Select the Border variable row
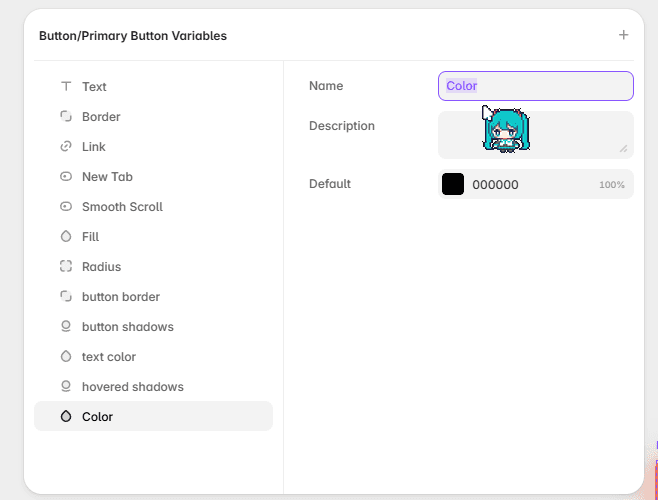 [x=153, y=116]
